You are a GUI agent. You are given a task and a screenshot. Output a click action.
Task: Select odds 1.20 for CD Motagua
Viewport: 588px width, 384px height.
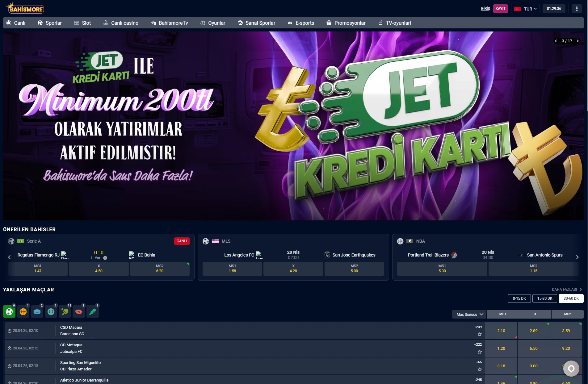tap(501, 349)
